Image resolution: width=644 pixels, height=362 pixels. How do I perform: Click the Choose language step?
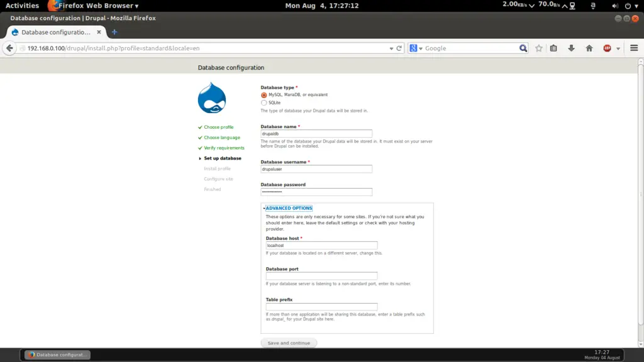pyautogui.click(x=222, y=138)
